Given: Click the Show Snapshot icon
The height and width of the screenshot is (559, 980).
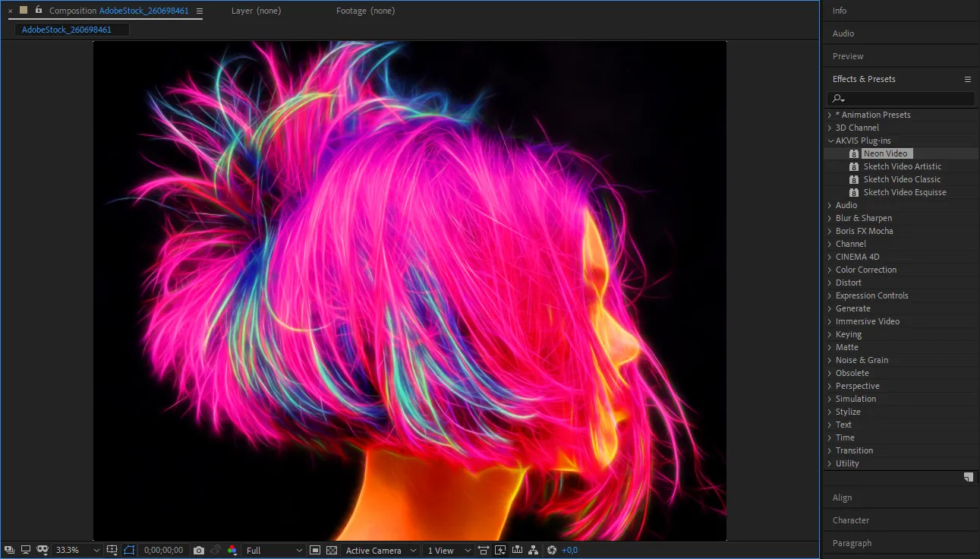Looking at the screenshot, I should coord(216,550).
